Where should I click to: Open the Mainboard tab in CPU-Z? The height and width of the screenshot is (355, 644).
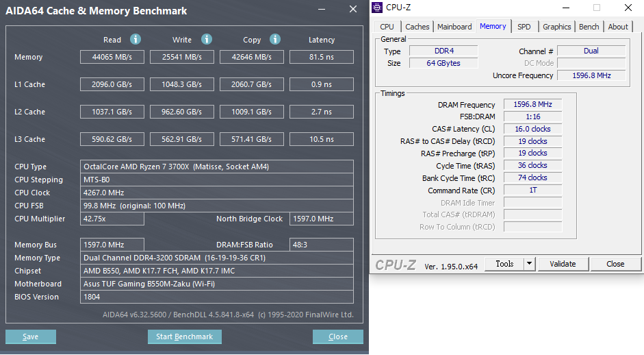(x=454, y=27)
